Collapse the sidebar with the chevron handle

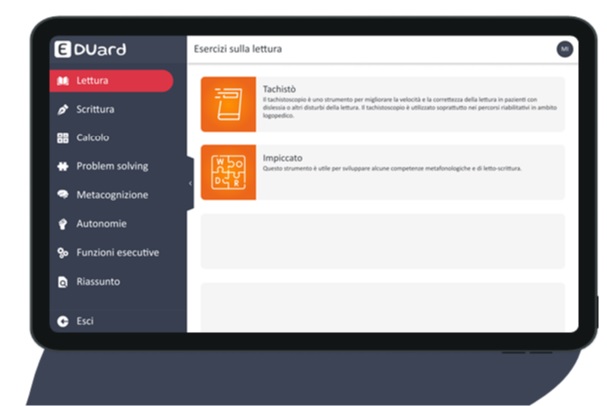(190, 183)
